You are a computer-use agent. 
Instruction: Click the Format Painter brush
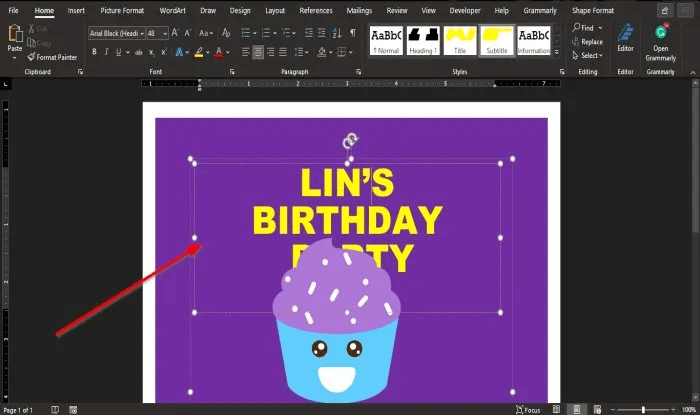(x=31, y=57)
